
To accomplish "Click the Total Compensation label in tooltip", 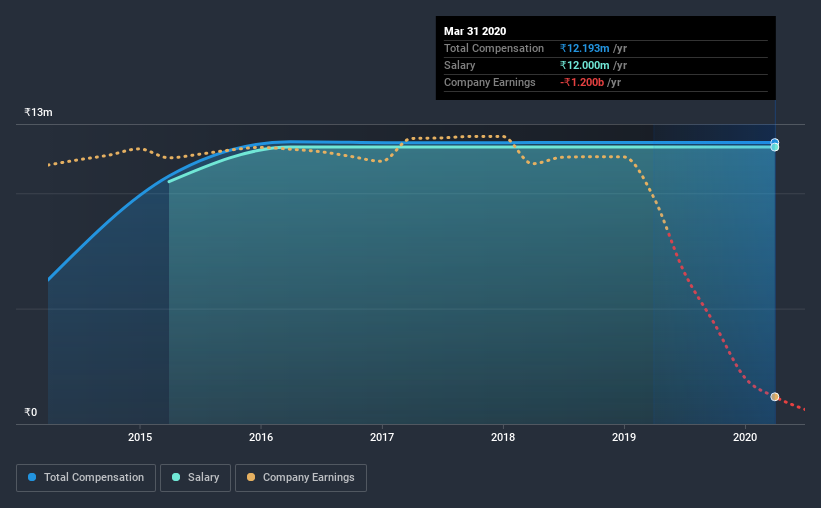I will point(494,48).
